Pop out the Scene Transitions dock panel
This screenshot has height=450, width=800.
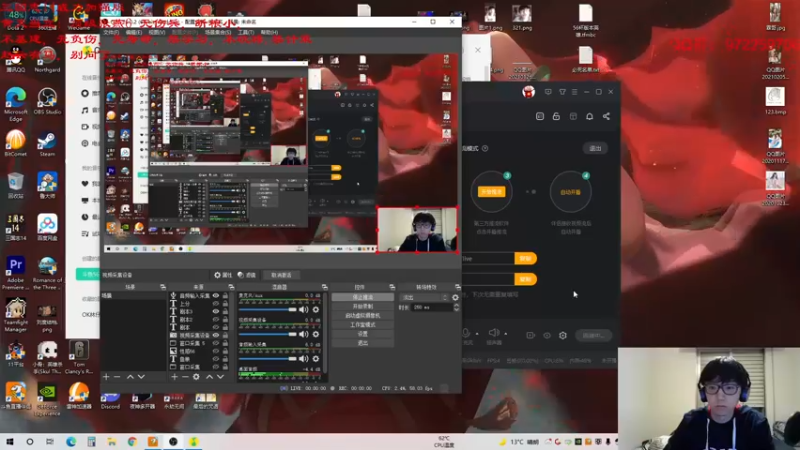458,287
